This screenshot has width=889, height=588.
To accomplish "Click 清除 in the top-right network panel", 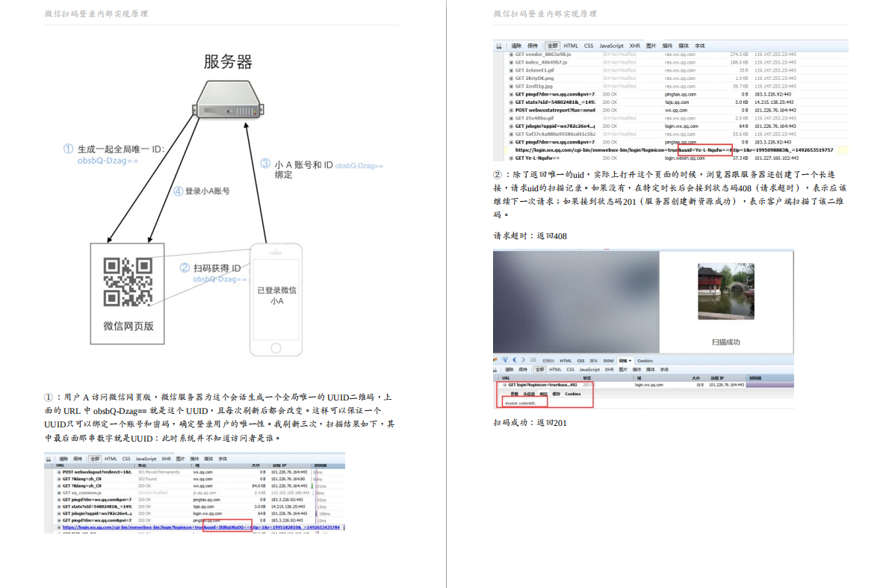I will [516, 46].
